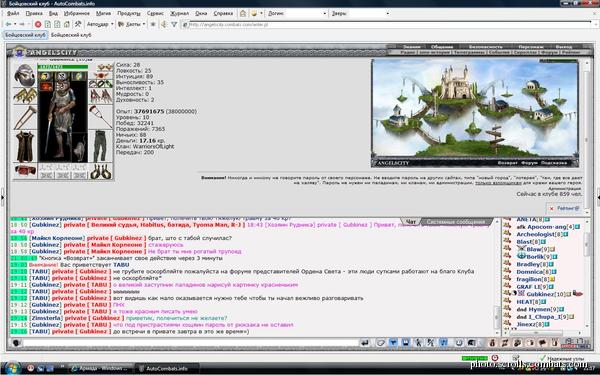Open the smiley face emoticon picker
600x375 pixels.
tap(459, 343)
